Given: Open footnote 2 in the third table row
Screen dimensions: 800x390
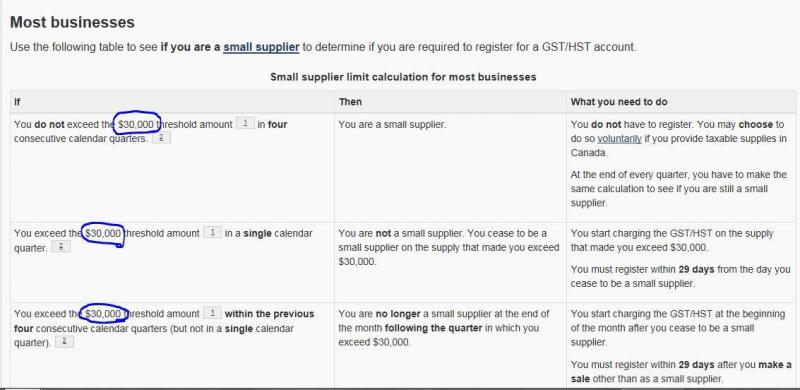Looking at the screenshot, I should [x=64, y=342].
